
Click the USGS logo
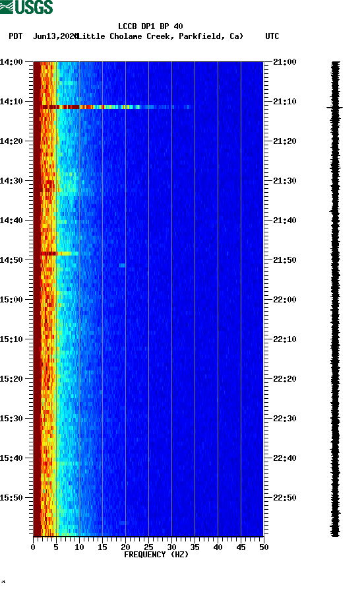(26, 7)
